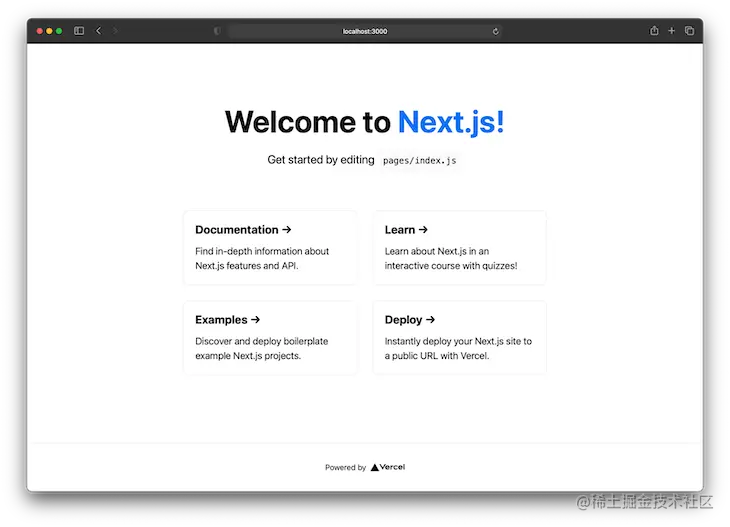Click 'a public URL with Vercel.' text

(x=437, y=356)
